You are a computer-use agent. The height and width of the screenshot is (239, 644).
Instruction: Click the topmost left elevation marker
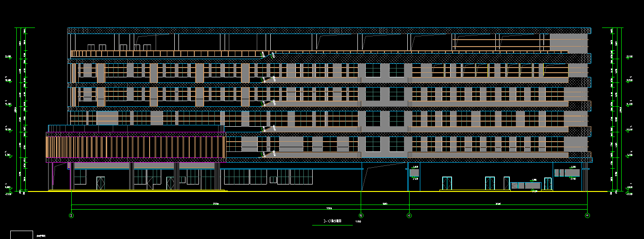tap(8, 57)
